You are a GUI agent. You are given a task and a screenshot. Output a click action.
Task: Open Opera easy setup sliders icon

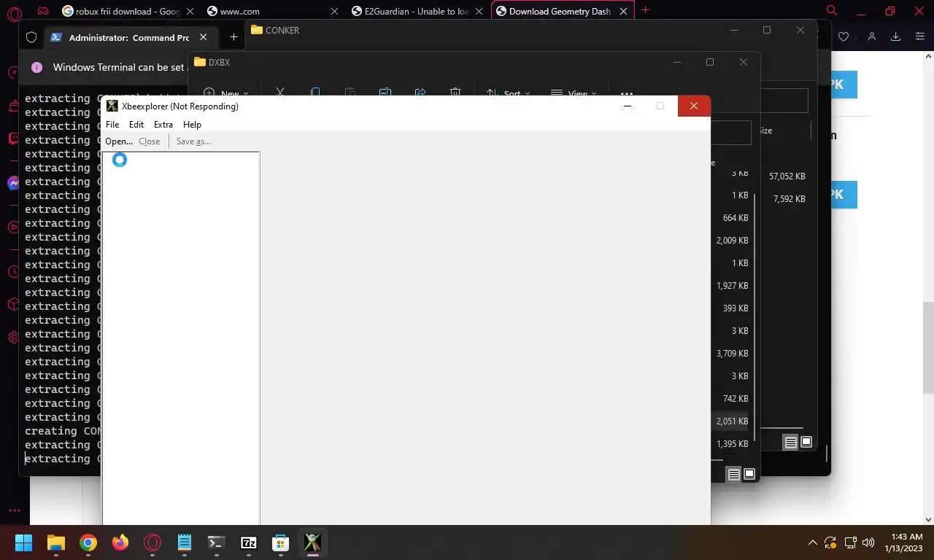920,36
